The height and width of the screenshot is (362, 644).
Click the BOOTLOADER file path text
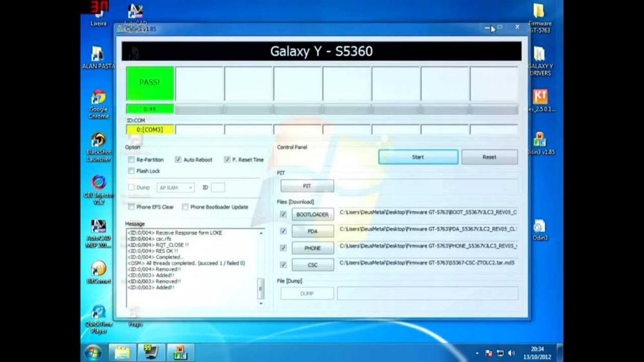tap(428, 213)
